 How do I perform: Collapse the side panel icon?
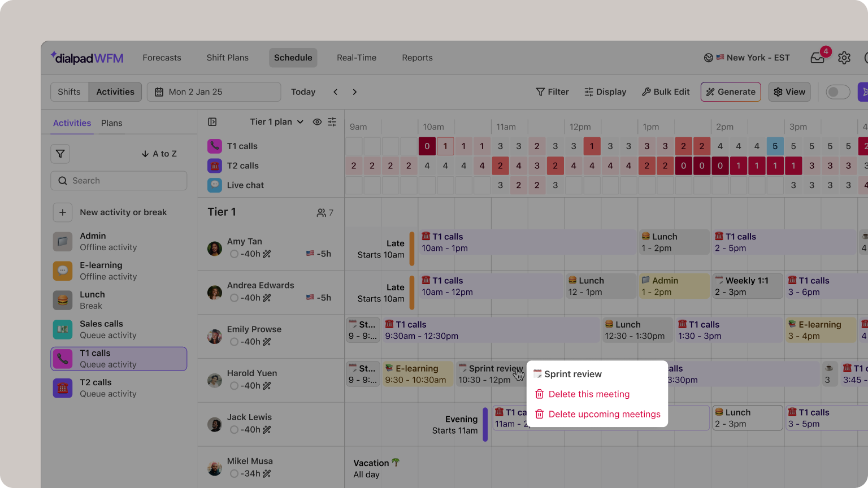point(212,122)
